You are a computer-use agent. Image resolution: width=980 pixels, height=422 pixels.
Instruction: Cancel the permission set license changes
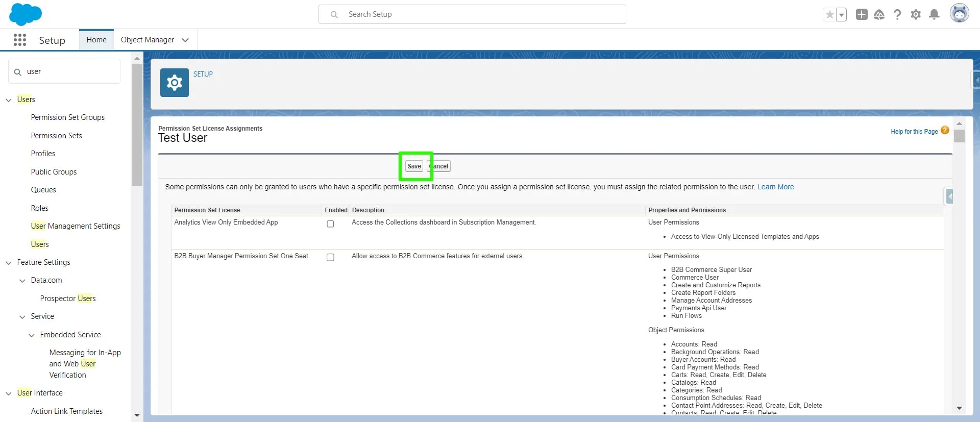point(439,166)
